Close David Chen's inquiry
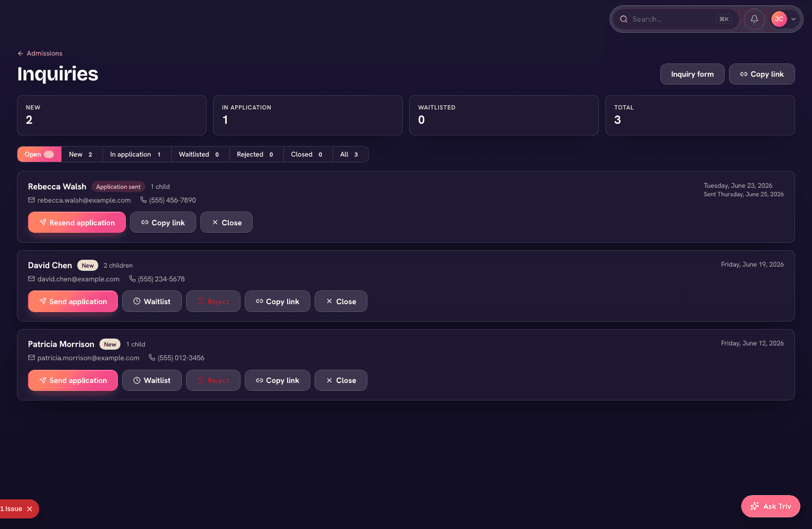Screen dimensions: 812x529 click(x=340, y=302)
